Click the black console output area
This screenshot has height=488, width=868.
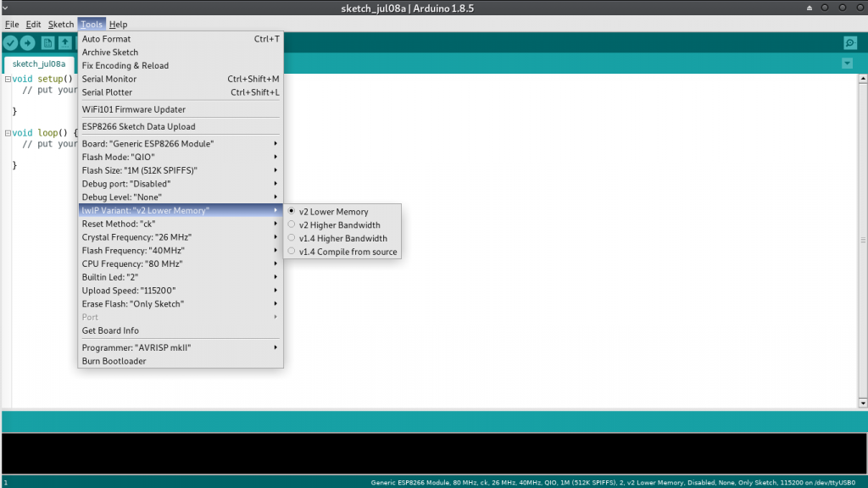[434, 453]
